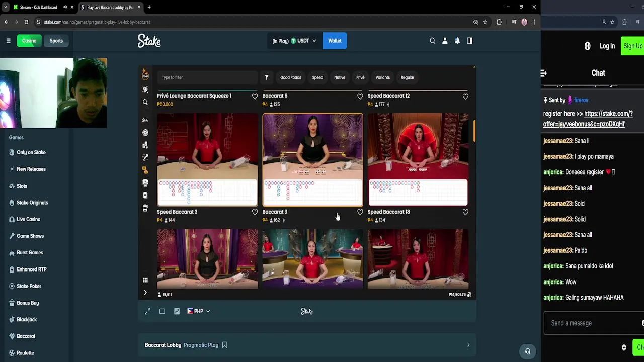The image size is (644, 362).
Task: Open Chrome three-dot menu
Action: 534,22
